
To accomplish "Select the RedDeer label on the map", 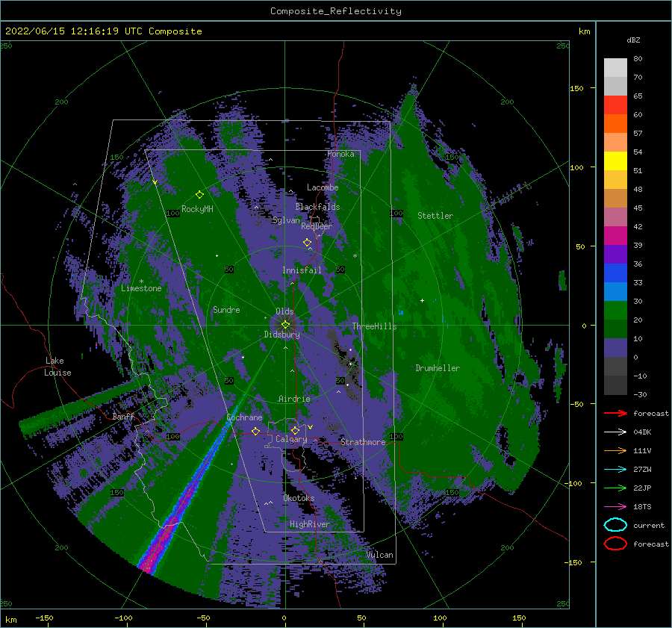I will 317,226.
